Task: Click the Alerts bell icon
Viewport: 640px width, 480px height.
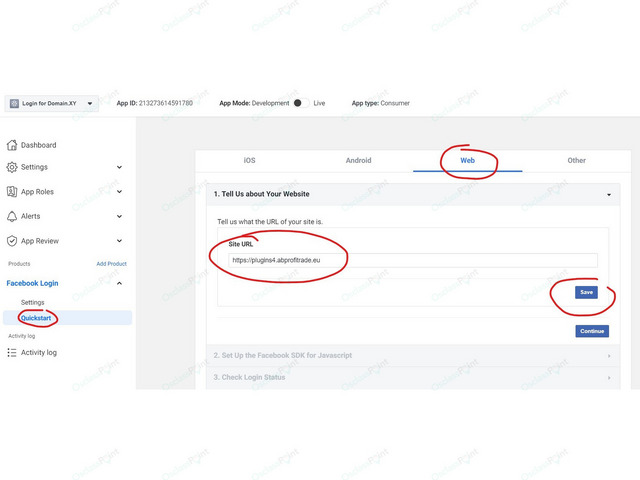Action: (x=12, y=216)
